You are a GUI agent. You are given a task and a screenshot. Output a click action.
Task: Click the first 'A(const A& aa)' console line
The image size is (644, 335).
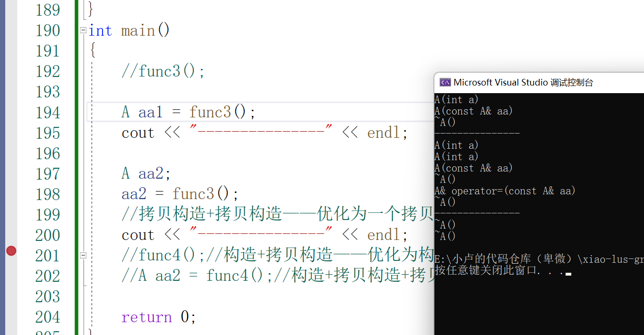[473, 111]
